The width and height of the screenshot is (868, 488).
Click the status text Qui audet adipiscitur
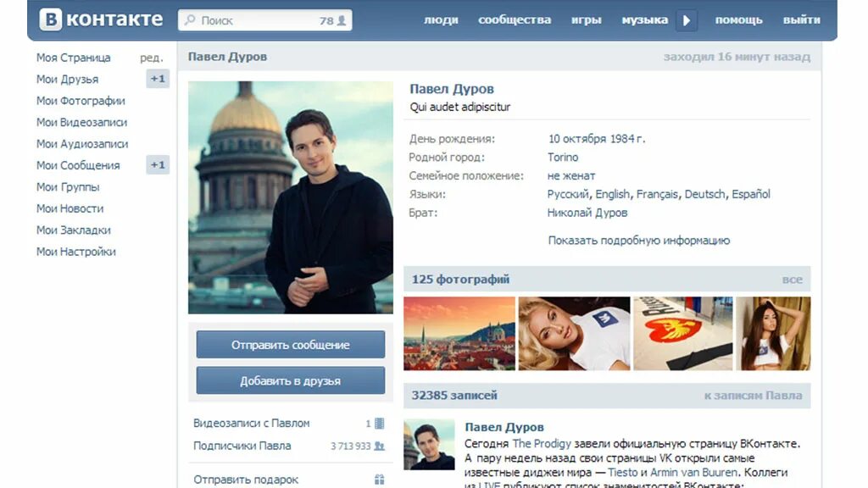coord(460,107)
